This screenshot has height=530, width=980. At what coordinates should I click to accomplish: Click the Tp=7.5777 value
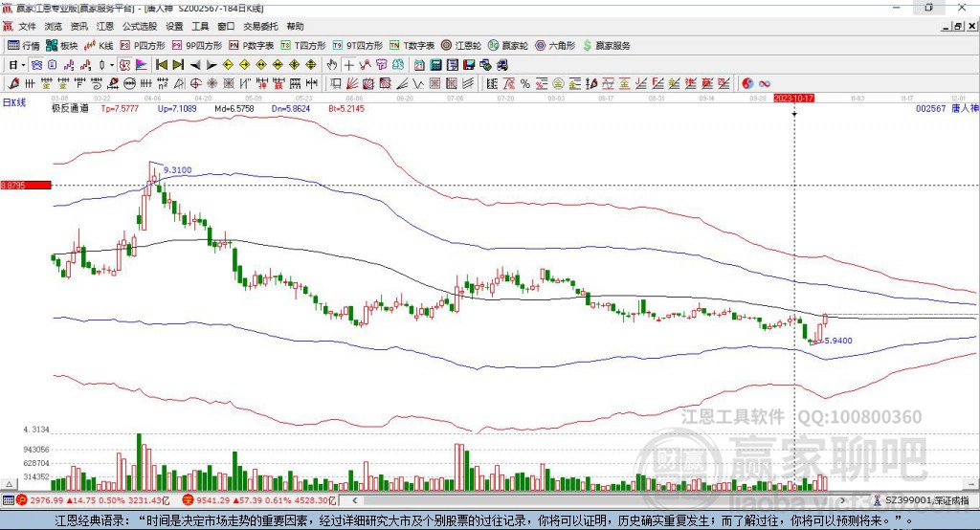[x=120, y=108]
